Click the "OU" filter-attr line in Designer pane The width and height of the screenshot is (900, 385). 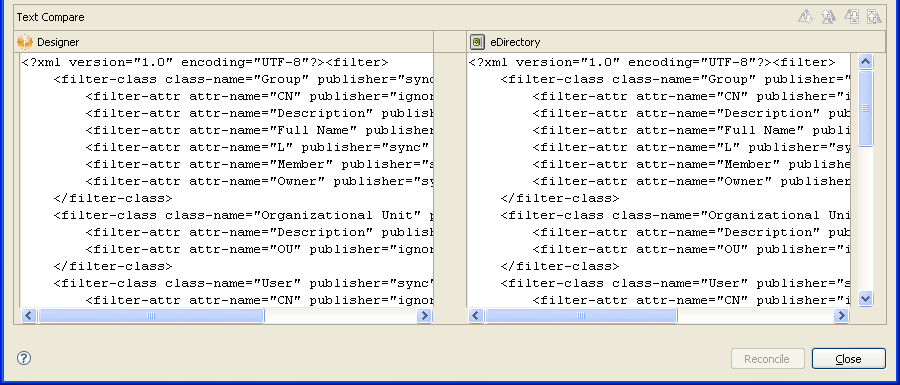point(259,250)
